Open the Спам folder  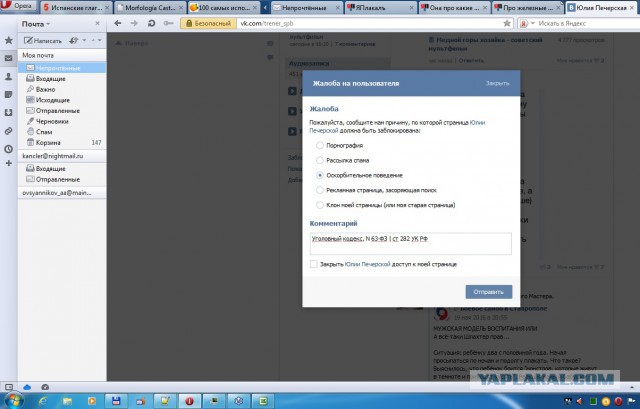tap(62, 132)
